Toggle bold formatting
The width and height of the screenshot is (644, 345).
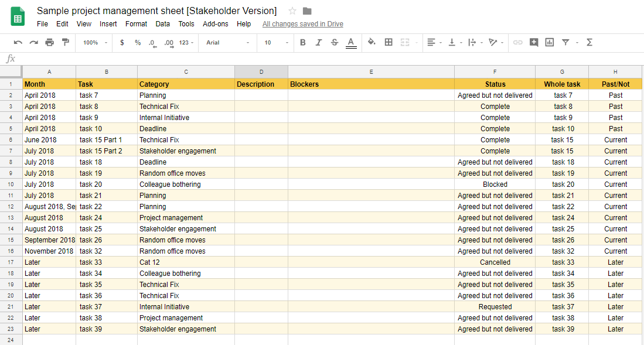(x=303, y=43)
